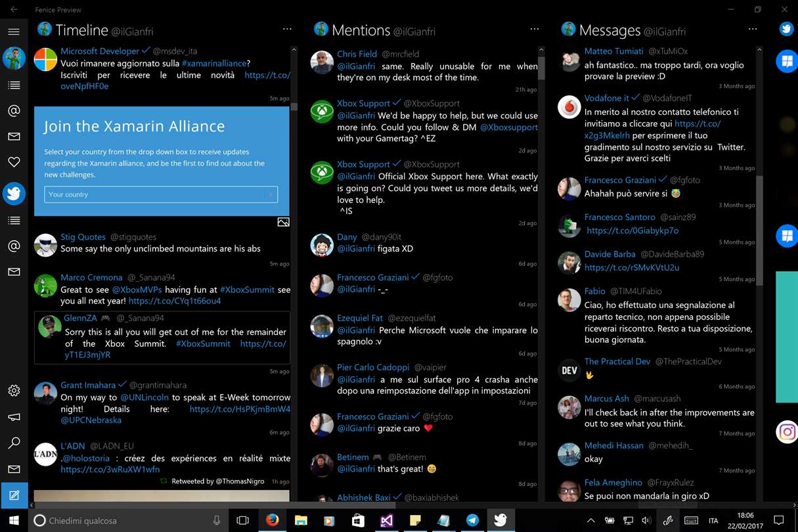Image resolution: width=798 pixels, height=532 pixels.
Task: Click the #xamarinalliance hashtag
Action: coord(214,64)
